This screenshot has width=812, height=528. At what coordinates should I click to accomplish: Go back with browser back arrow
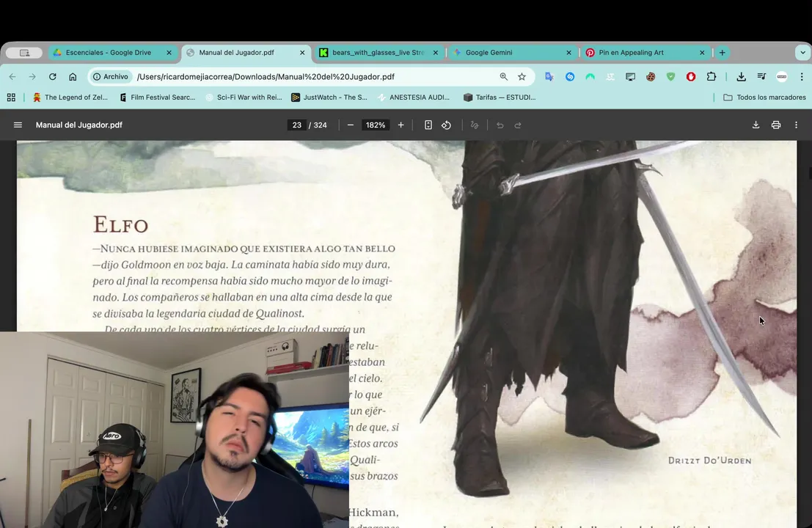point(12,76)
